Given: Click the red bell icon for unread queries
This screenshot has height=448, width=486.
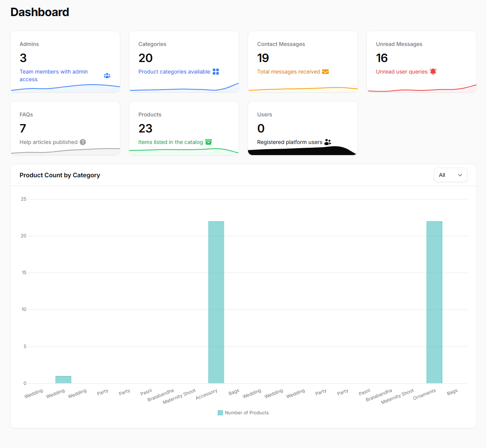Looking at the screenshot, I should 433,72.
